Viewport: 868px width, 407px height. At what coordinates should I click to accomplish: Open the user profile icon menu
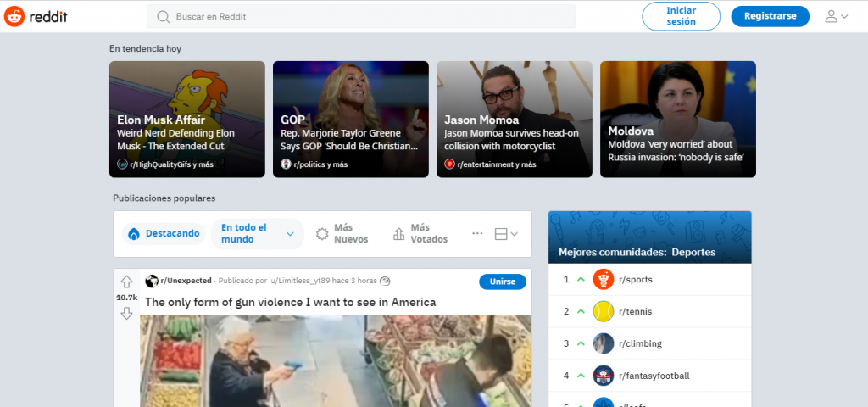(836, 17)
